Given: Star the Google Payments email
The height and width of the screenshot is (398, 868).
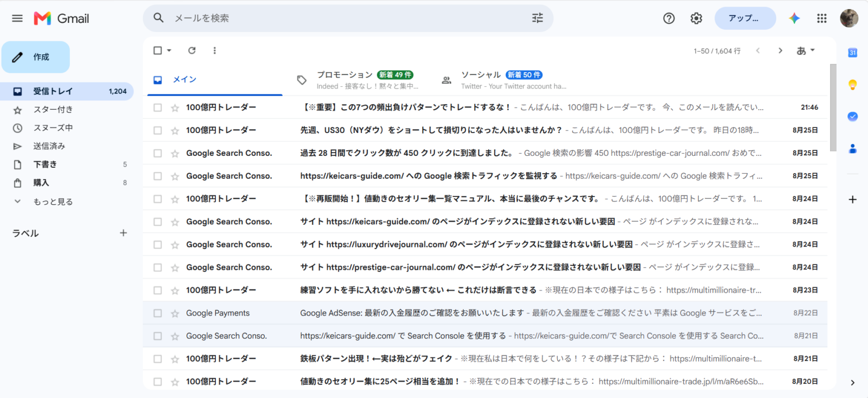Looking at the screenshot, I should 175,313.
